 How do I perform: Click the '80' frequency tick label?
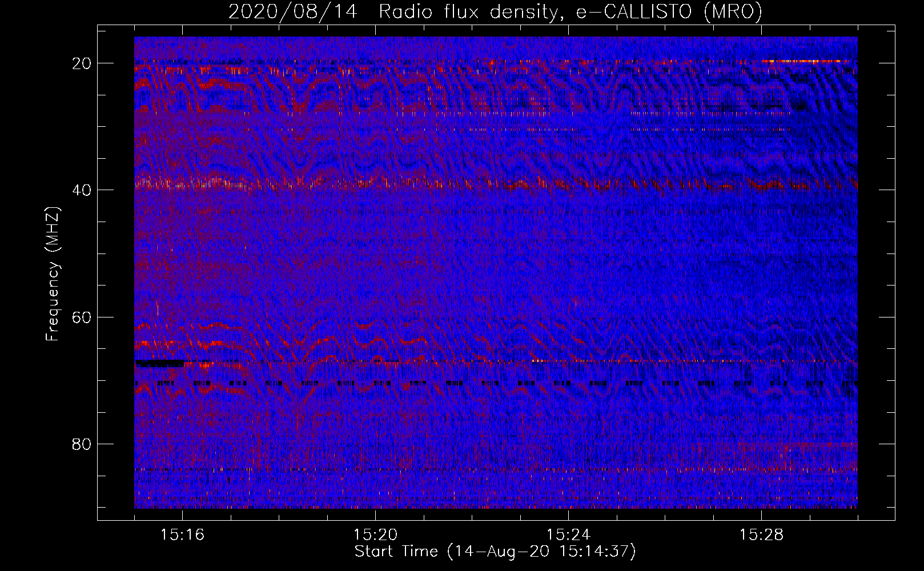pos(82,444)
